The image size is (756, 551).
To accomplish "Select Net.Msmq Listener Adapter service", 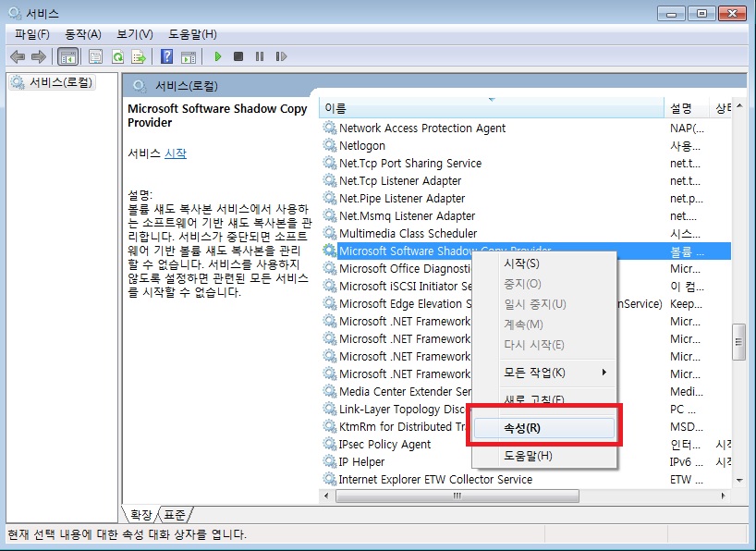I will pos(527,215).
